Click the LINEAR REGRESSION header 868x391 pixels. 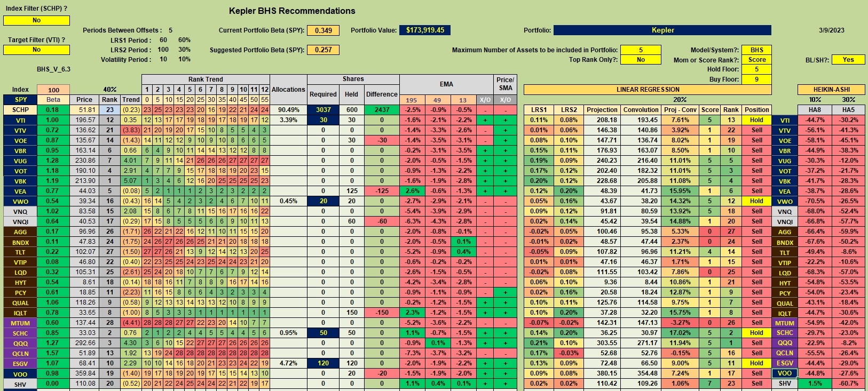pyautogui.click(x=648, y=90)
